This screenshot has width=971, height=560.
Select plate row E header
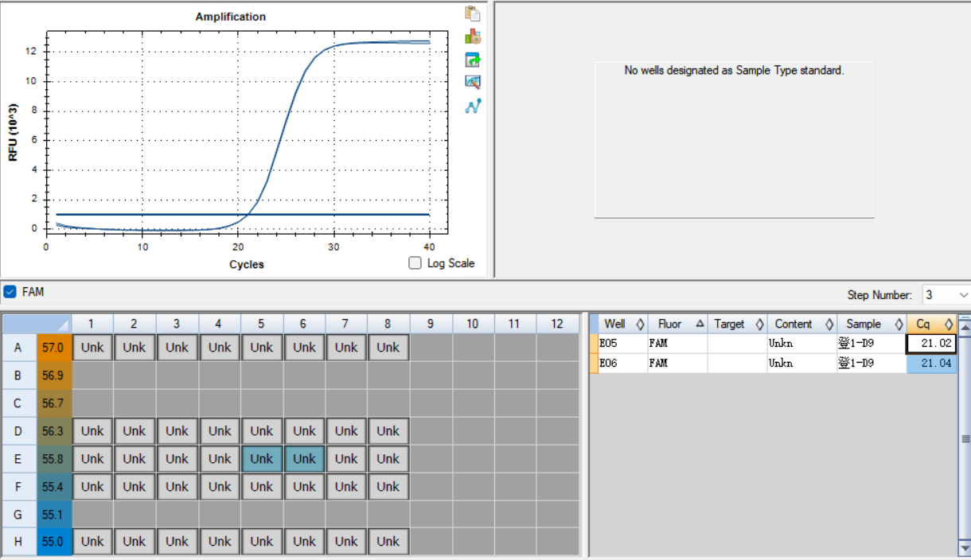tap(19, 459)
